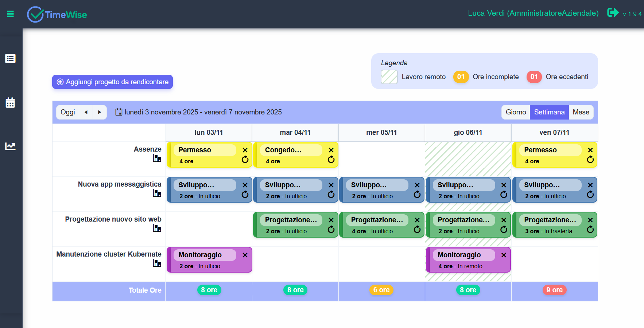Open the statistics section in the sidebar
Image resolution: width=644 pixels, height=328 pixels.
[11, 146]
